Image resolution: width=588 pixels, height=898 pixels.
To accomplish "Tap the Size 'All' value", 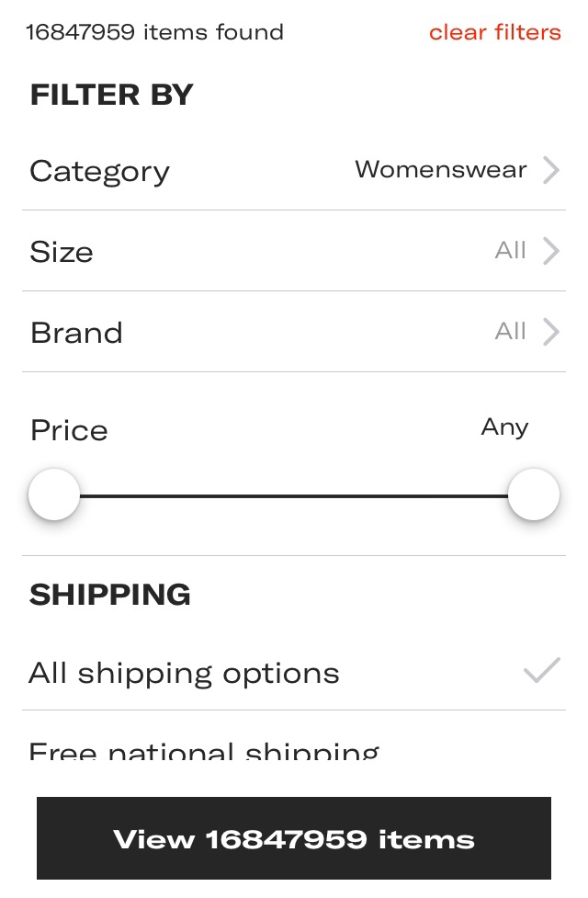I will (x=510, y=251).
